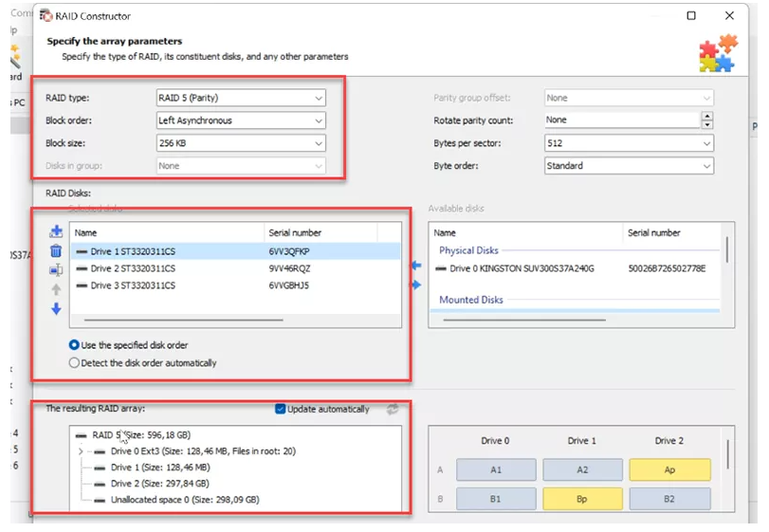769x532 pixels.
Task: Click Name column header in available disks
Action: tap(526, 232)
